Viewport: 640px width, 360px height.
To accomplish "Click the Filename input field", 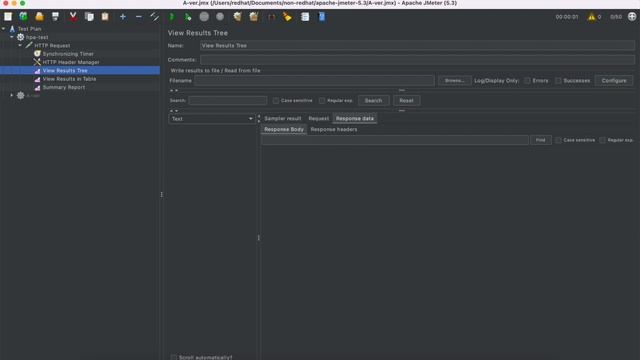I will click(314, 80).
